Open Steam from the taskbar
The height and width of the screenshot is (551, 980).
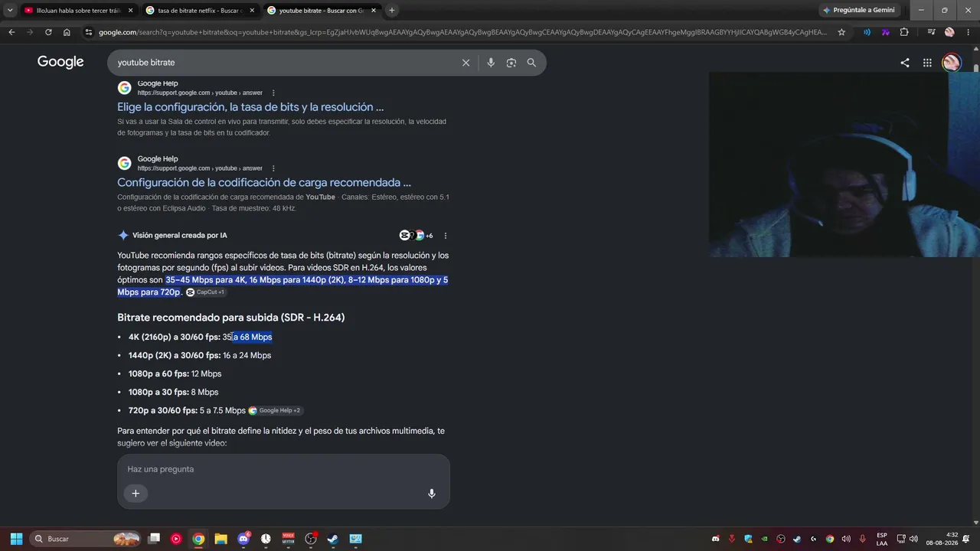pyautogui.click(x=333, y=539)
